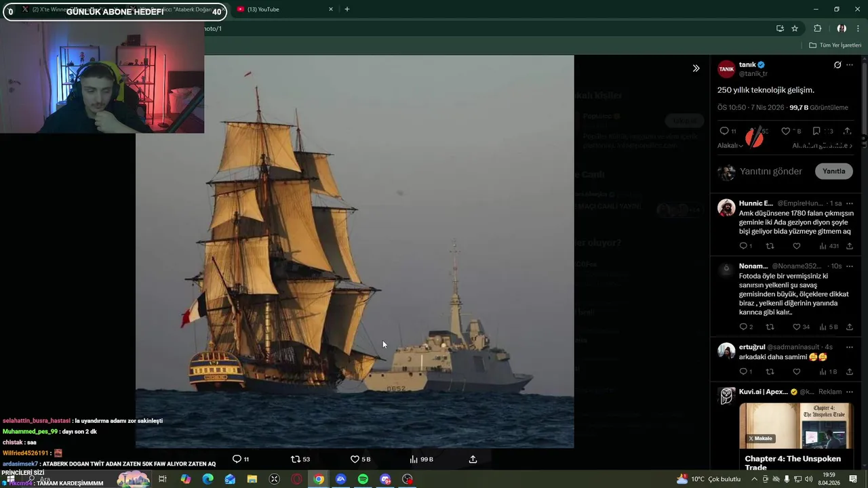
Task: Like Hunnic E... reply
Action: click(797, 246)
